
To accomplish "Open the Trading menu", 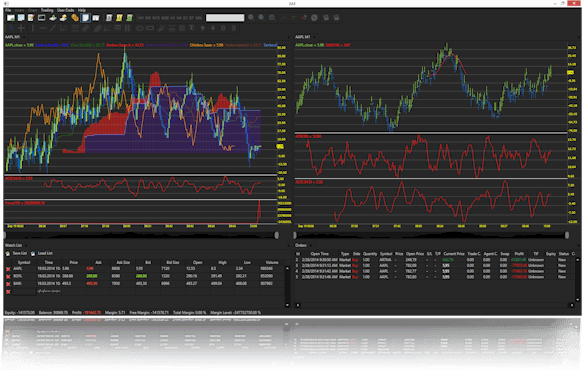I will click(47, 10).
